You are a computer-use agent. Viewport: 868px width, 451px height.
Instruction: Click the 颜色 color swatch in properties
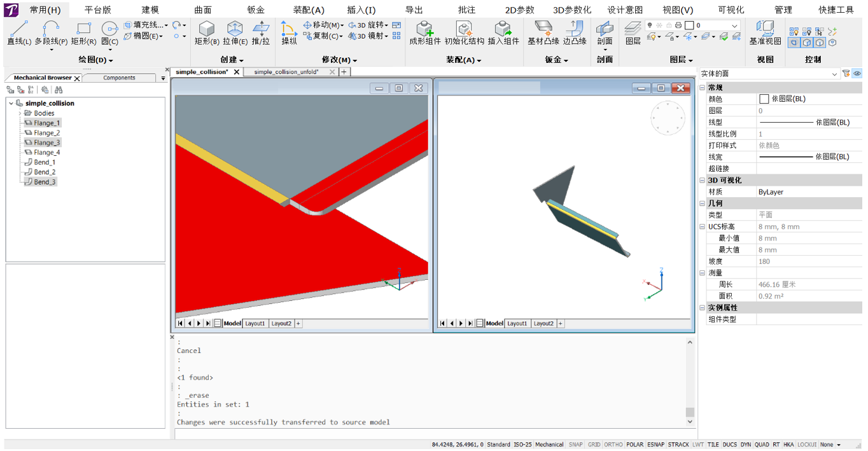764,99
